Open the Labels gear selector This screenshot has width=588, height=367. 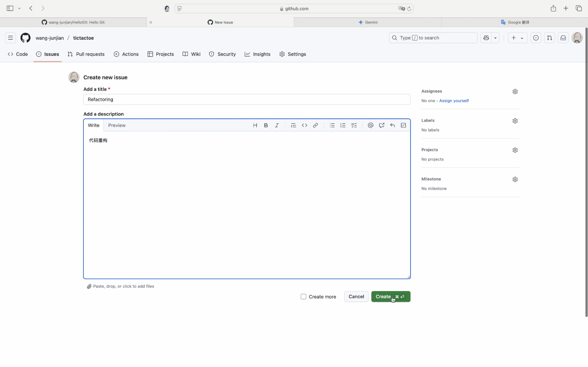click(515, 121)
